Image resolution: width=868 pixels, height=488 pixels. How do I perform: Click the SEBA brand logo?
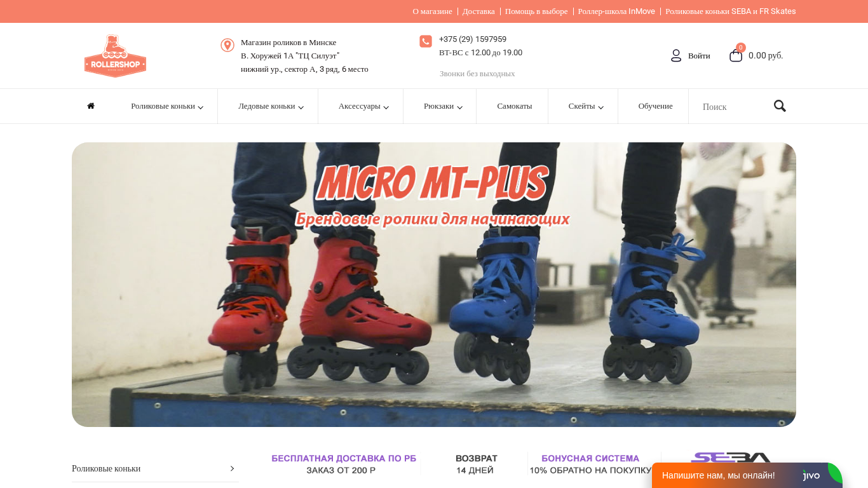731,459
